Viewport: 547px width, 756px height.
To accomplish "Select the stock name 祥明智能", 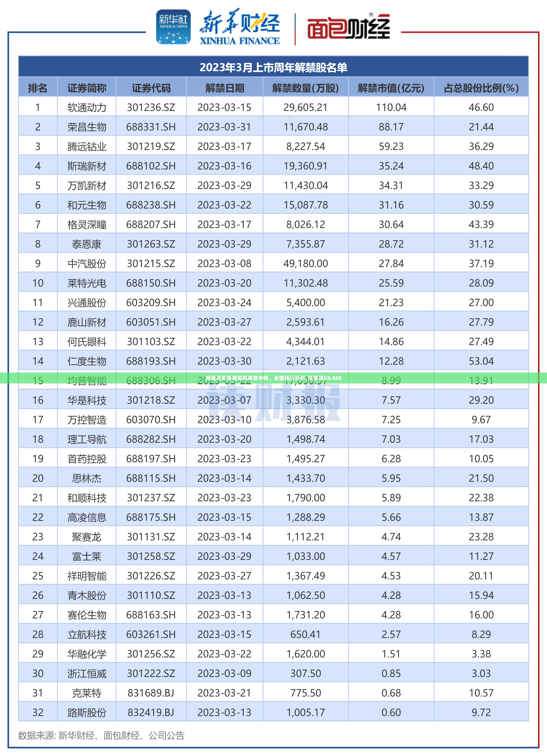I will point(87,576).
